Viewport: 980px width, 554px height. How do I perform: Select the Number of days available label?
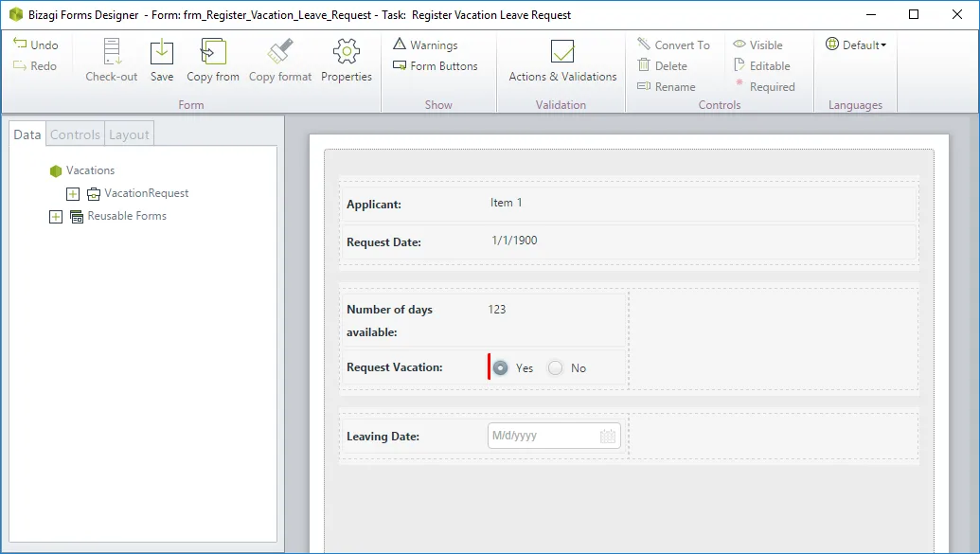tap(389, 321)
